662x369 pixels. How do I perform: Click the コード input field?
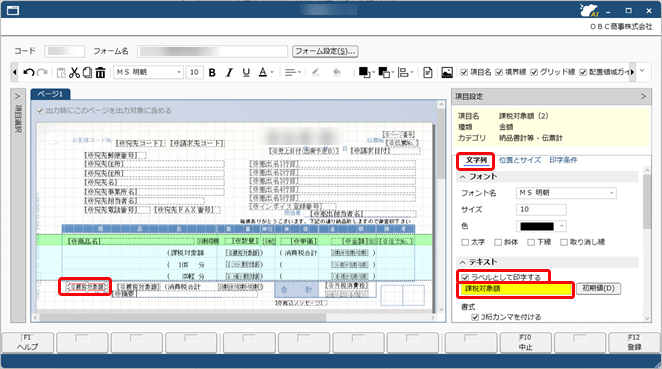[x=65, y=52]
